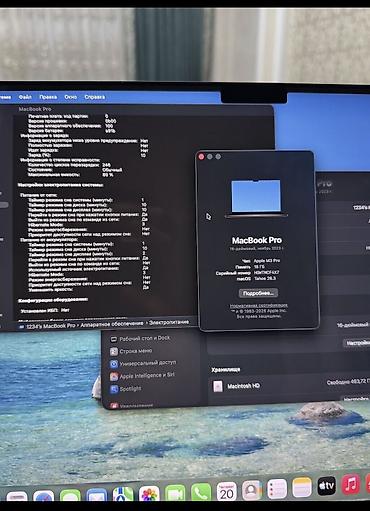Click the MacBook Pro title in About window
370x511 pixels.
coord(257,240)
